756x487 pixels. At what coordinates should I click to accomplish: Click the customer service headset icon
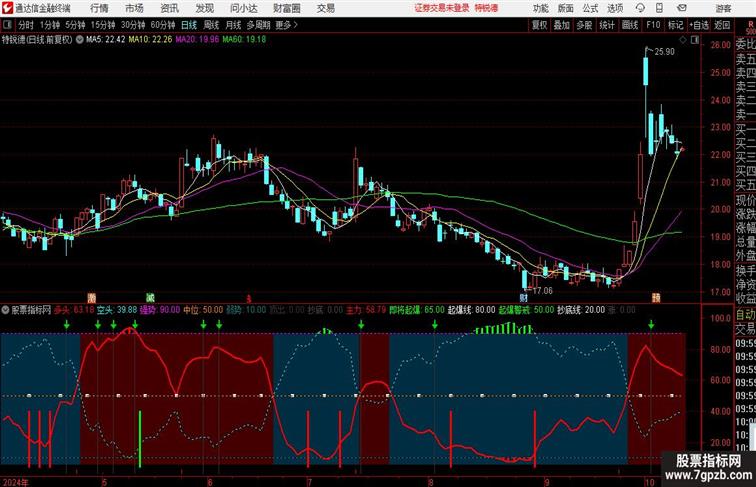[640, 8]
